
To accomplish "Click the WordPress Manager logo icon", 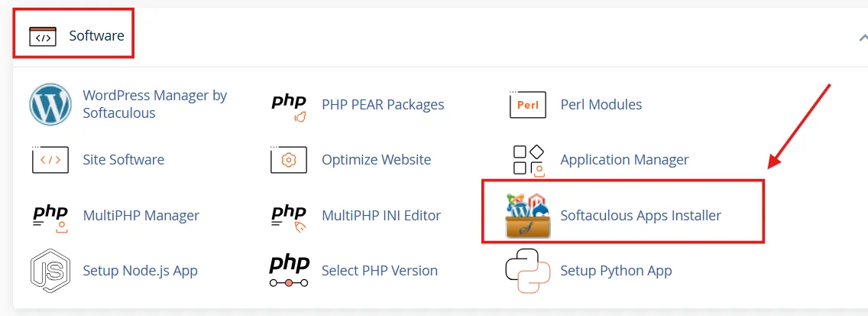I will pos(50,104).
